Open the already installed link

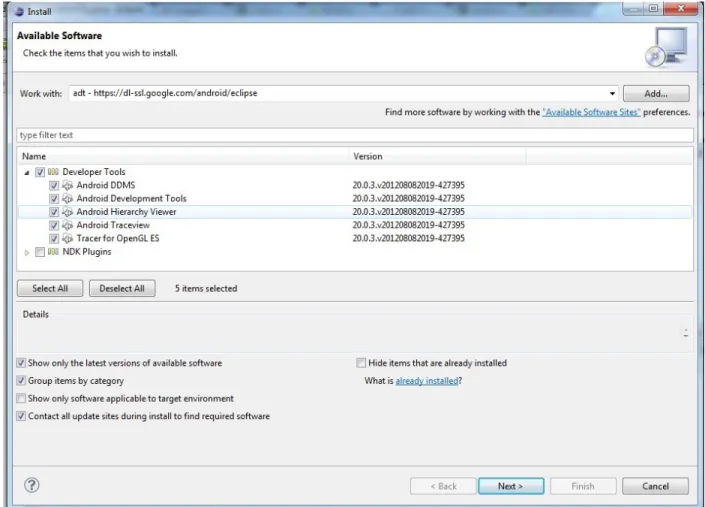(x=427, y=381)
